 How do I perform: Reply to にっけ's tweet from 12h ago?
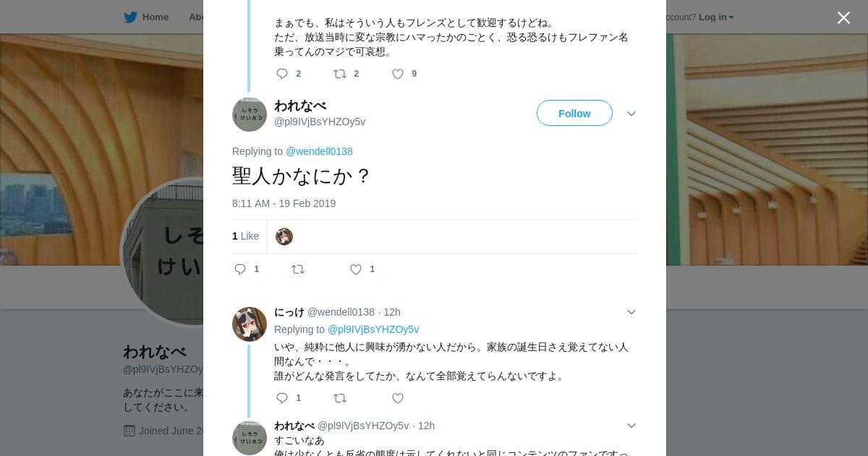[x=282, y=398]
